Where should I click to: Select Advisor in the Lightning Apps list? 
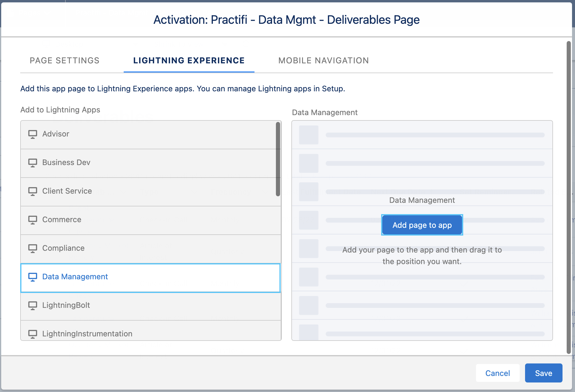tap(150, 135)
